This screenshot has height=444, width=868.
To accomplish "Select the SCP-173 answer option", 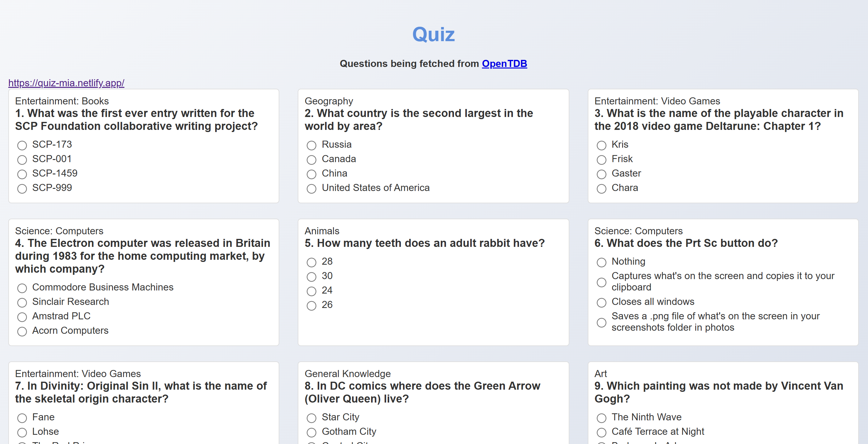I will point(22,145).
